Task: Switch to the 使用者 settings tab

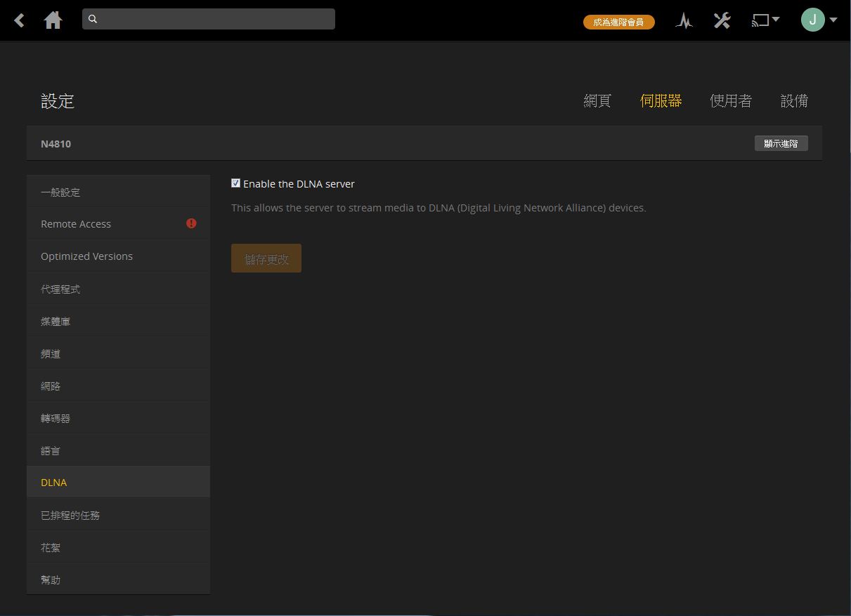Action: 731,101
